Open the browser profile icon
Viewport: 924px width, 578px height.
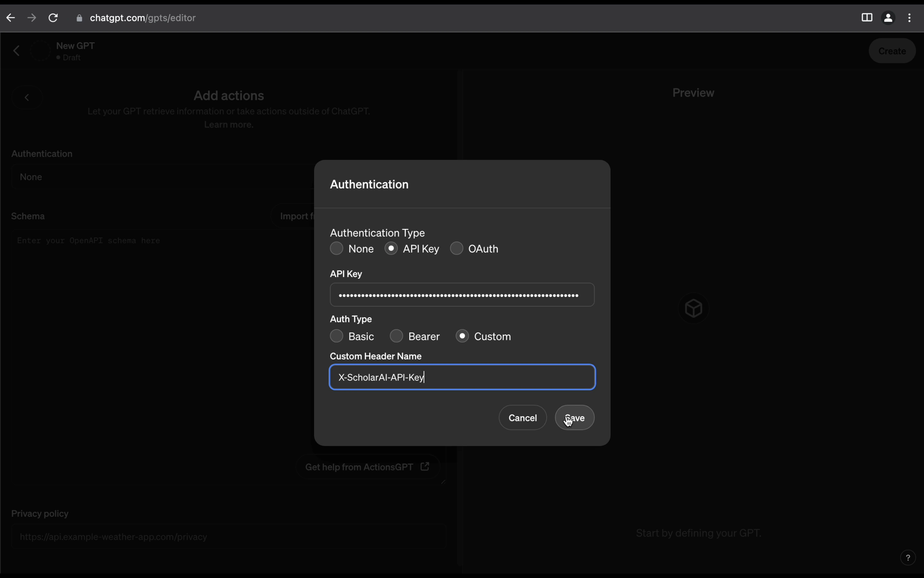pyautogui.click(x=888, y=18)
